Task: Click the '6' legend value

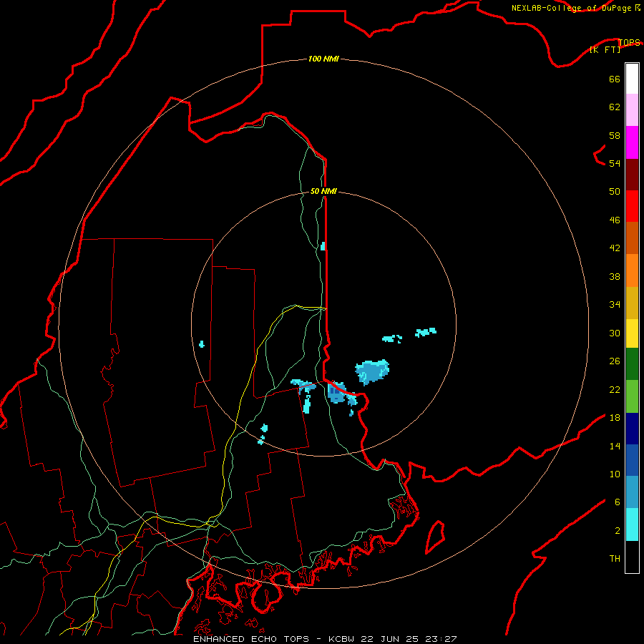Action: [x=618, y=502]
